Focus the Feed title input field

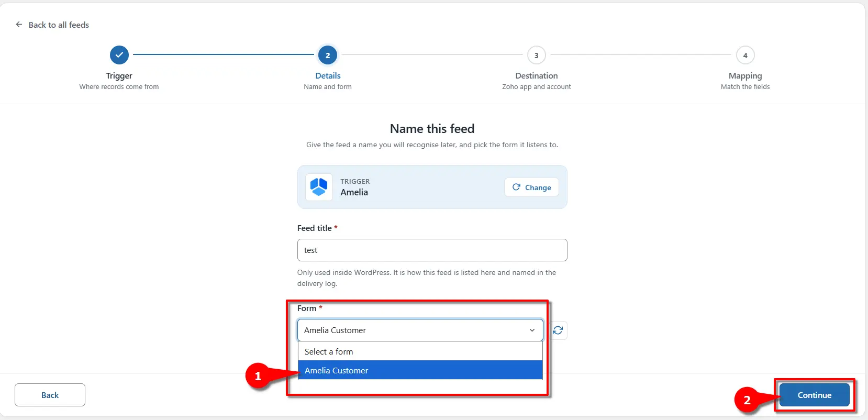[x=432, y=250]
